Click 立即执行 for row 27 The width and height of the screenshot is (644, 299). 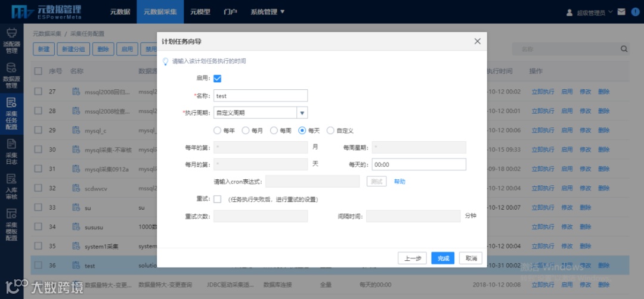pyautogui.click(x=543, y=92)
